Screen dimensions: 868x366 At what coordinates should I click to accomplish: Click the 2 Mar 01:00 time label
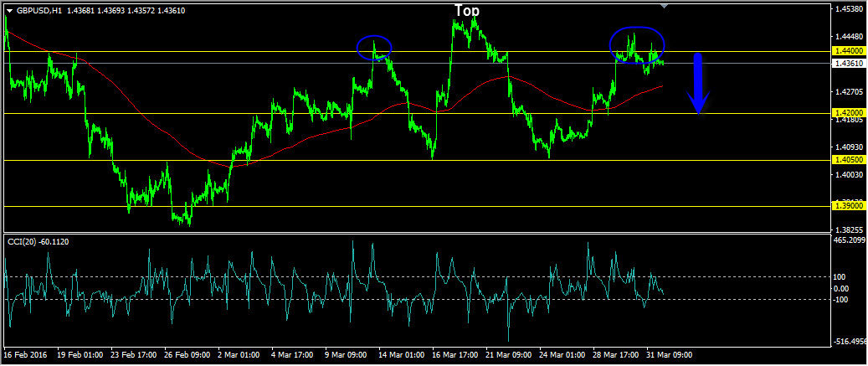point(240,354)
